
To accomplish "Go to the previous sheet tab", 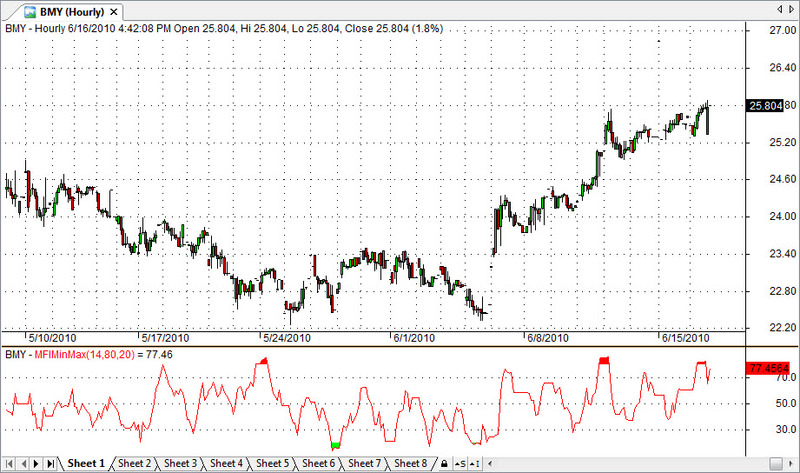I will 23,463.
